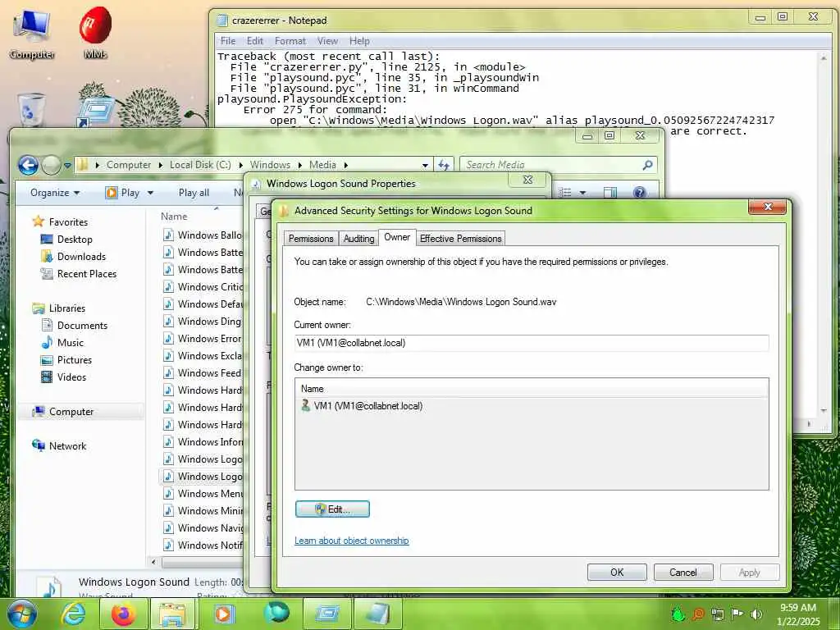This screenshot has height=630, width=840.
Task: Open the Windows Start button
Action: 21,614
